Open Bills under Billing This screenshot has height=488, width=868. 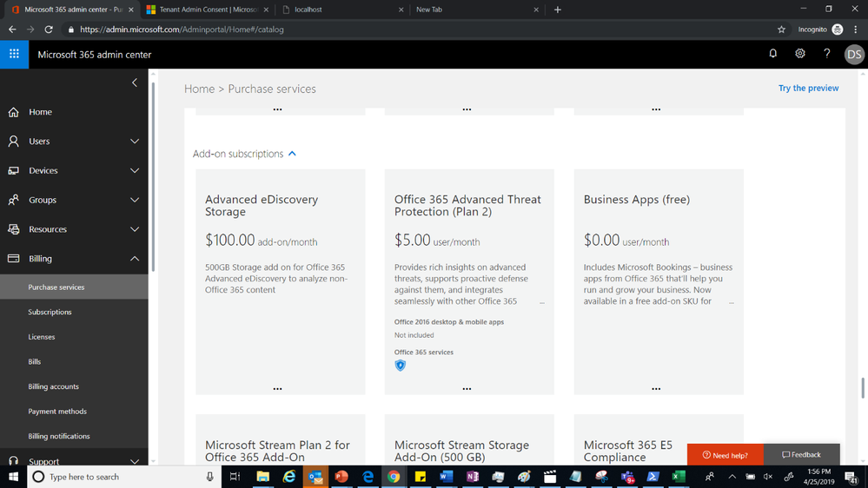(x=35, y=362)
